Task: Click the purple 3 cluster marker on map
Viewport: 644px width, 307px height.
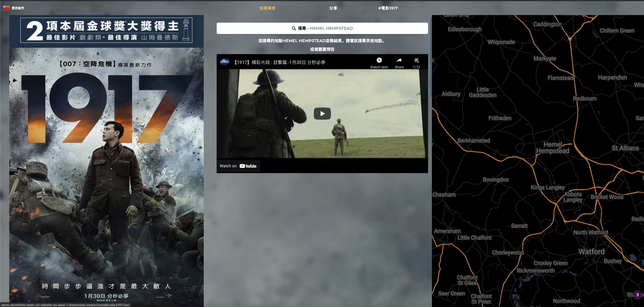Action: [638, 295]
